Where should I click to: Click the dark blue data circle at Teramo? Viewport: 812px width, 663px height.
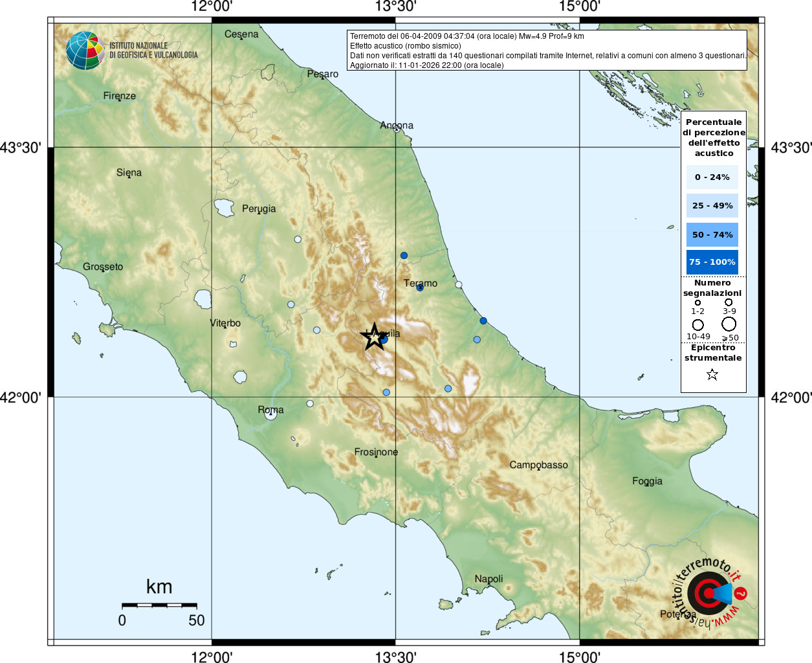click(419, 287)
